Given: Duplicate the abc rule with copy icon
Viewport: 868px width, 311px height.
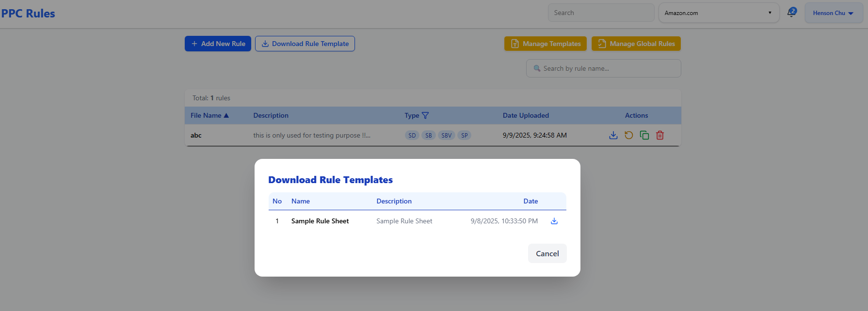Looking at the screenshot, I should pos(644,135).
